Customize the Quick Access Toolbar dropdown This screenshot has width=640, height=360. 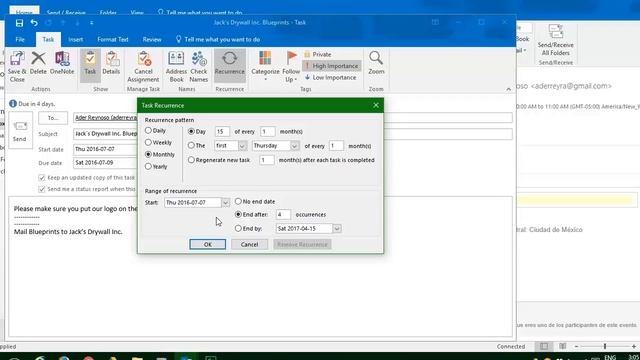pos(91,23)
